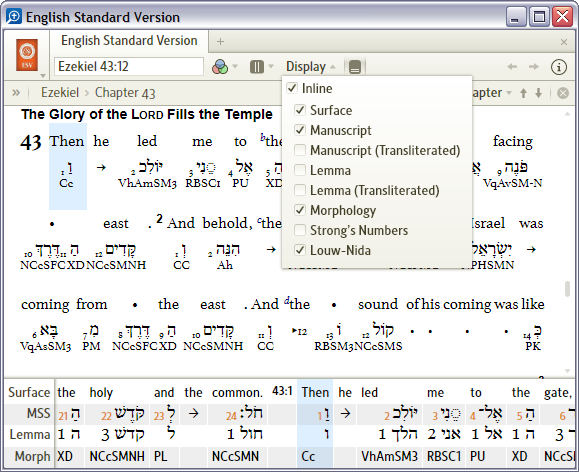Enable Lemma (Transliterated) checkbox
Viewport: 579px width, 472px height.
[x=300, y=190]
